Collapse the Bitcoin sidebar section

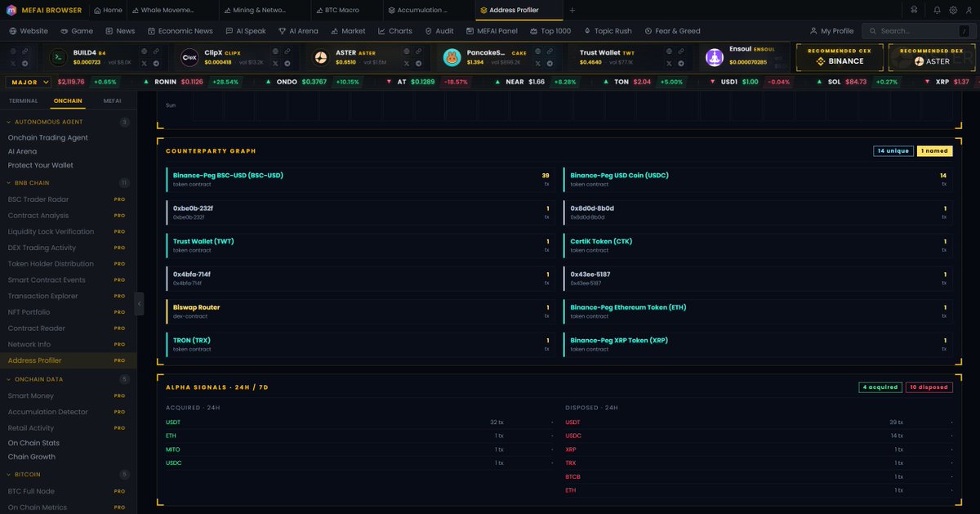pyautogui.click(x=68, y=474)
